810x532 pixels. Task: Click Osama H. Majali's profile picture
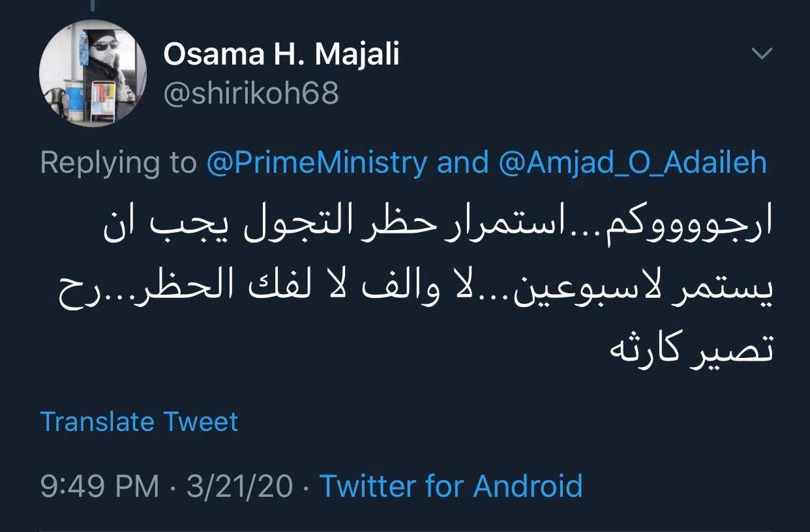(x=93, y=72)
